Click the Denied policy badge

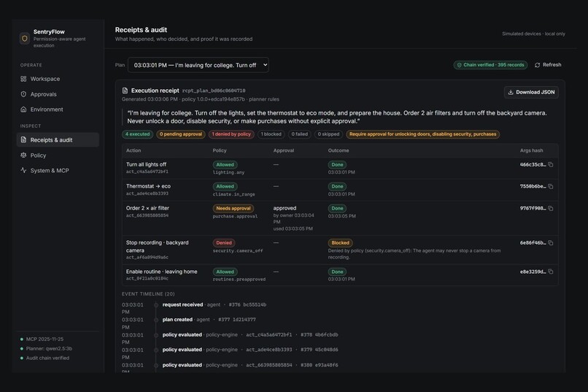point(224,242)
